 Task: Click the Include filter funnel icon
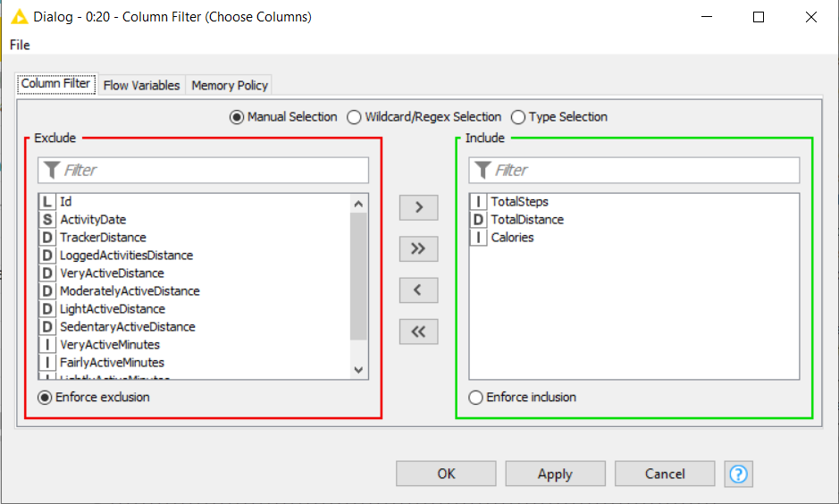point(483,170)
